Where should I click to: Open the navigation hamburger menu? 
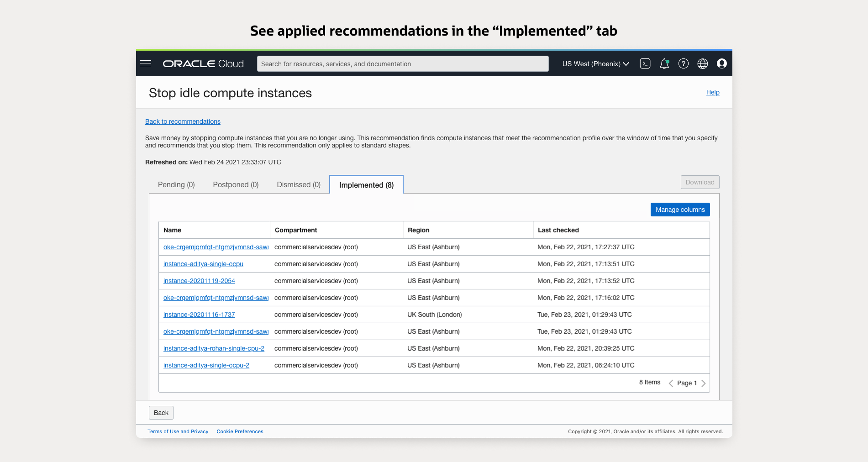(146, 63)
